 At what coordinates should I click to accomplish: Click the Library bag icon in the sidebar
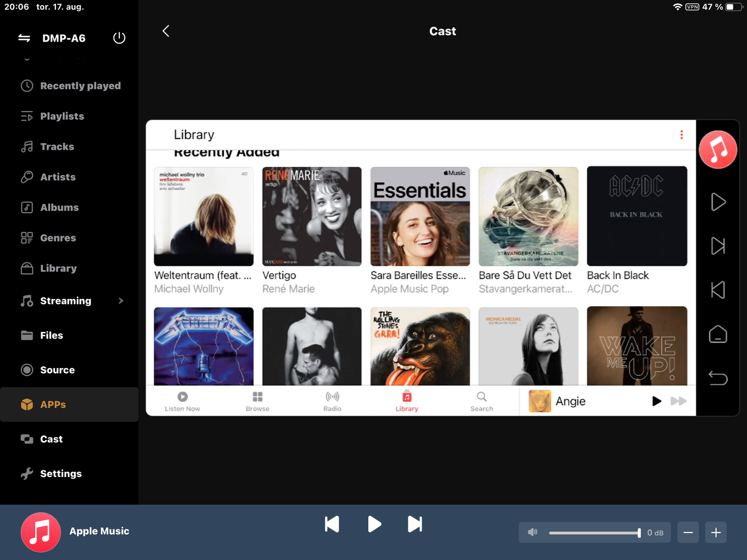27,268
